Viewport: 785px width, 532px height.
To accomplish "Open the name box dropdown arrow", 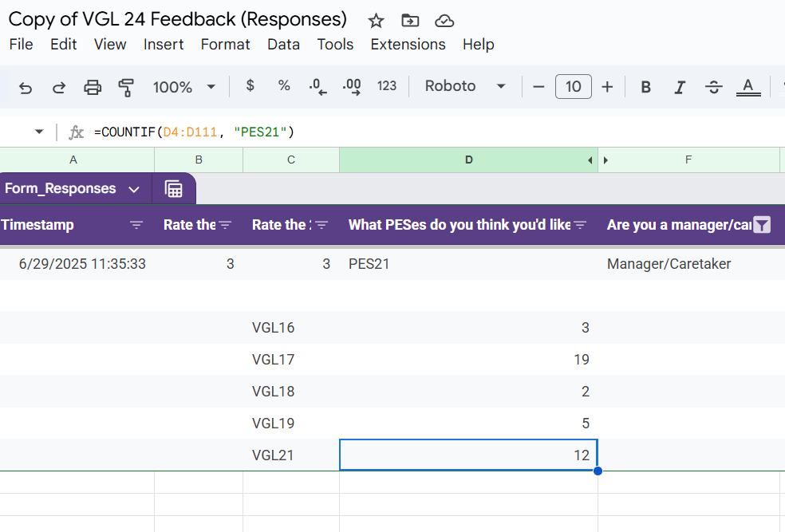I will (39, 132).
